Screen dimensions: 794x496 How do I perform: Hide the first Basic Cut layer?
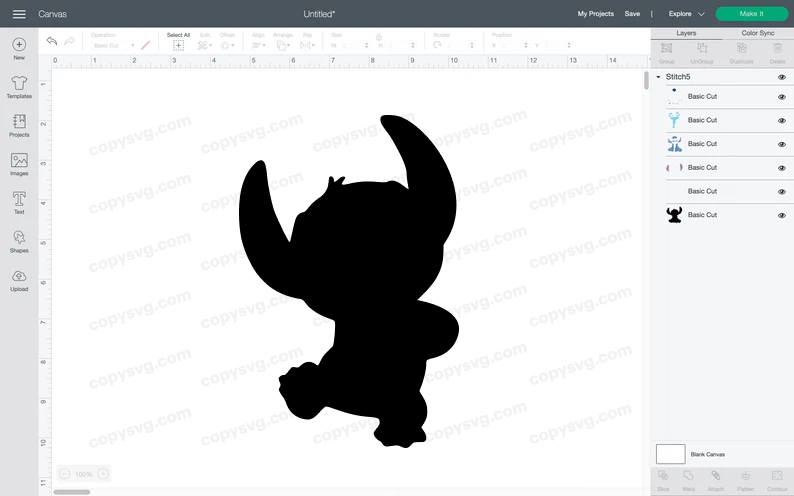pos(782,97)
